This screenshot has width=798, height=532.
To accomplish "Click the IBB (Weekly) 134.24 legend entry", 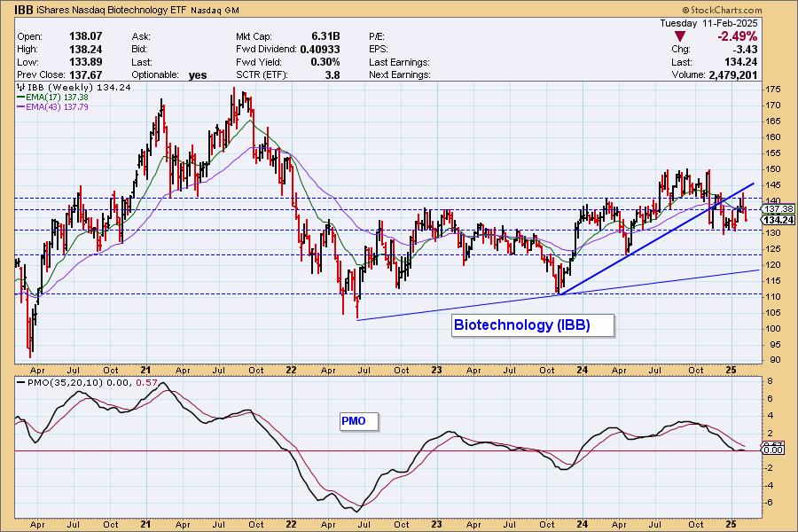I will click(79, 88).
